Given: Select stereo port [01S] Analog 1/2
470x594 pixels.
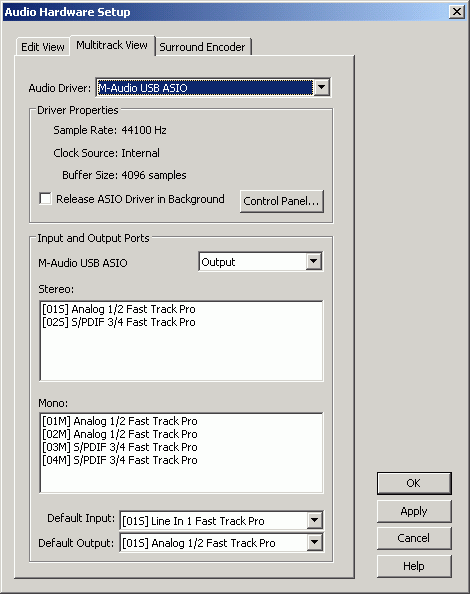Looking at the screenshot, I should click(x=119, y=309).
